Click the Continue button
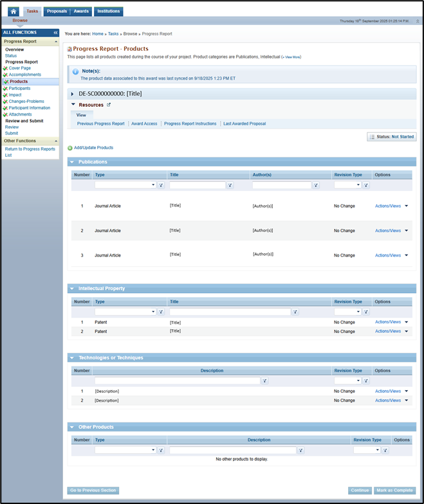The height and width of the screenshot is (504, 424). click(x=360, y=491)
